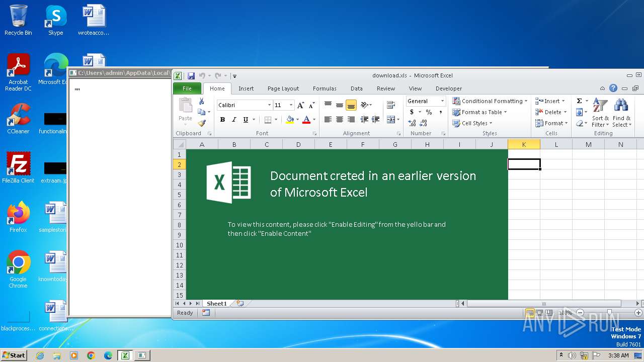This screenshot has height=362, width=644.
Task: Expand Format as Table gallery
Action: pyautogui.click(x=479, y=112)
